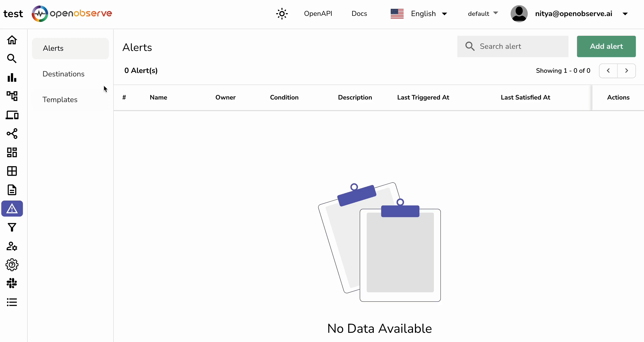The image size is (644, 342).
Task: Open the Pipelines sidebar icon
Action: [x=12, y=96]
